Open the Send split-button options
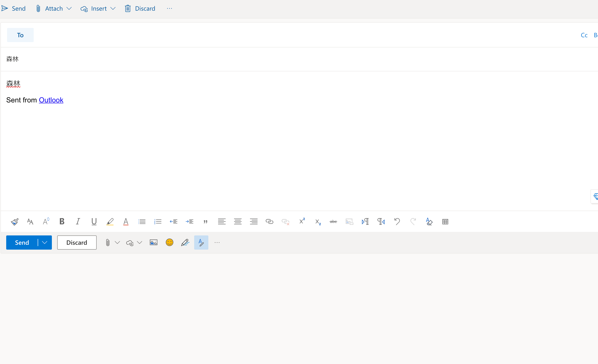Viewport: 598px width, 364px height. point(45,242)
